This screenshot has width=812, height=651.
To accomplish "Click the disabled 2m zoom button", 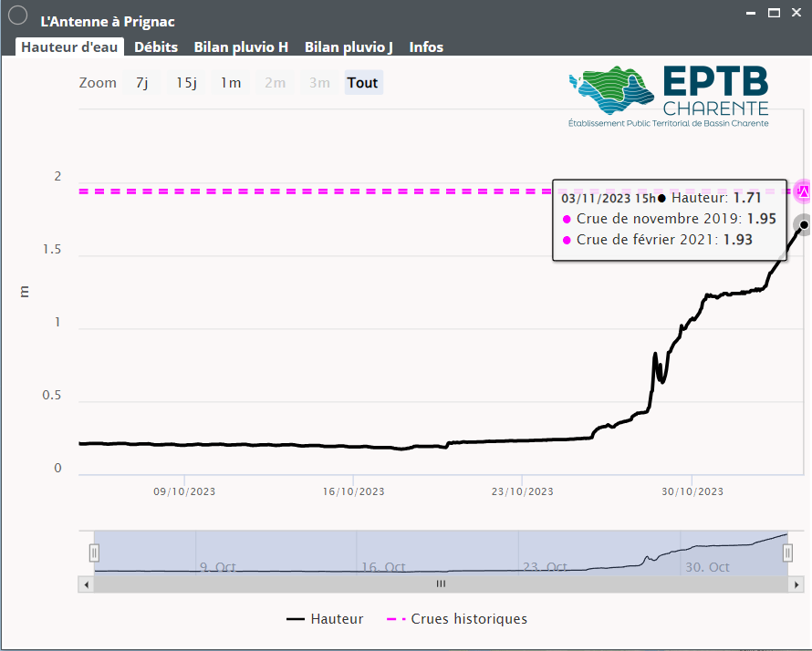I will tap(275, 83).
